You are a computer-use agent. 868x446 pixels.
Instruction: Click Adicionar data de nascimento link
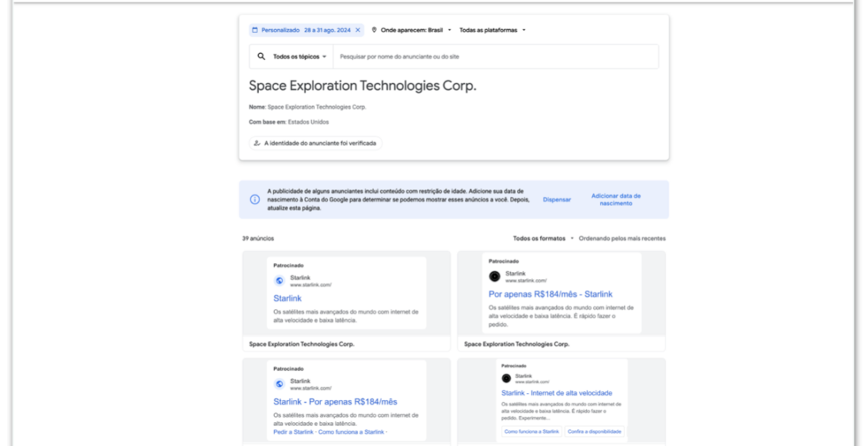615,199
